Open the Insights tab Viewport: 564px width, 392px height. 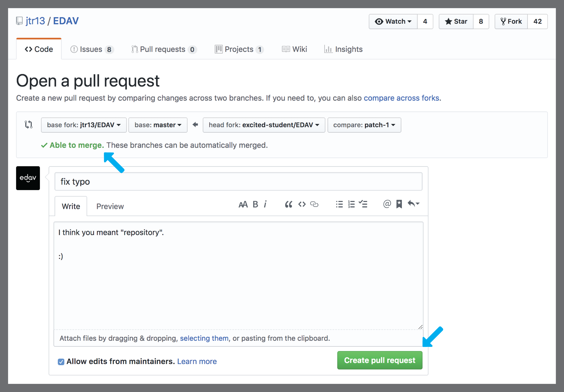coord(343,49)
